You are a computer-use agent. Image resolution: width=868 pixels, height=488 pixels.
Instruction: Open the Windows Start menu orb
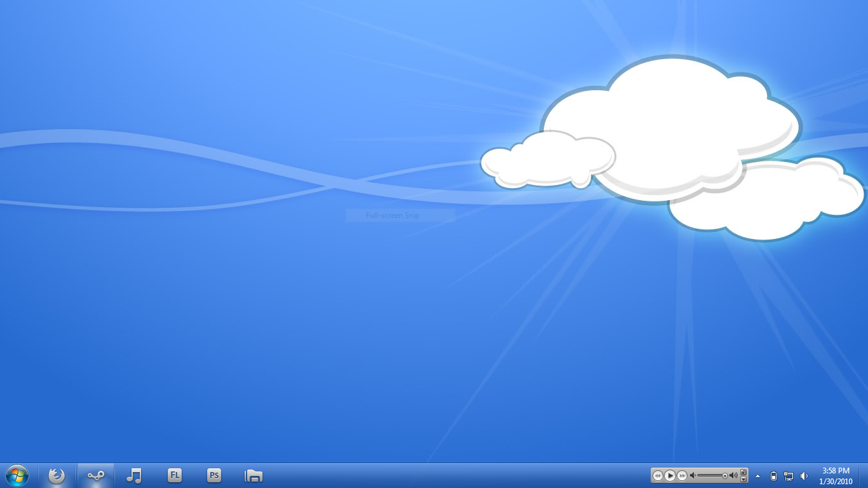[17, 475]
